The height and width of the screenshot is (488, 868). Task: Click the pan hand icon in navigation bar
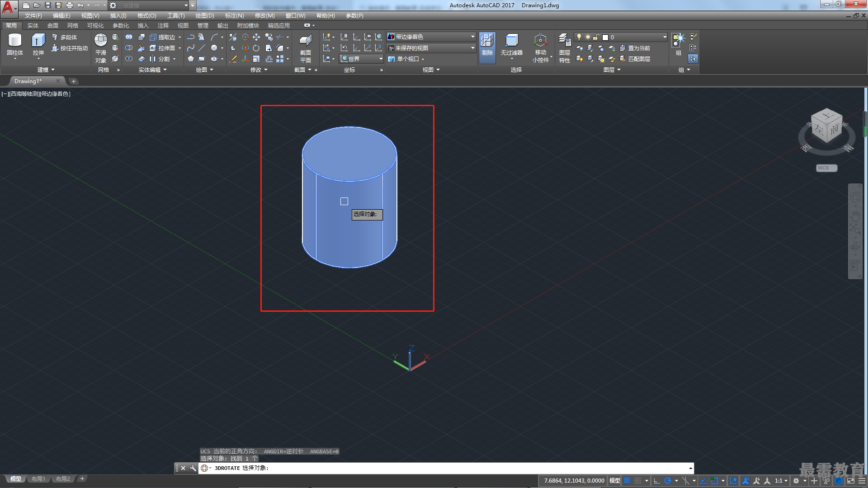click(855, 216)
